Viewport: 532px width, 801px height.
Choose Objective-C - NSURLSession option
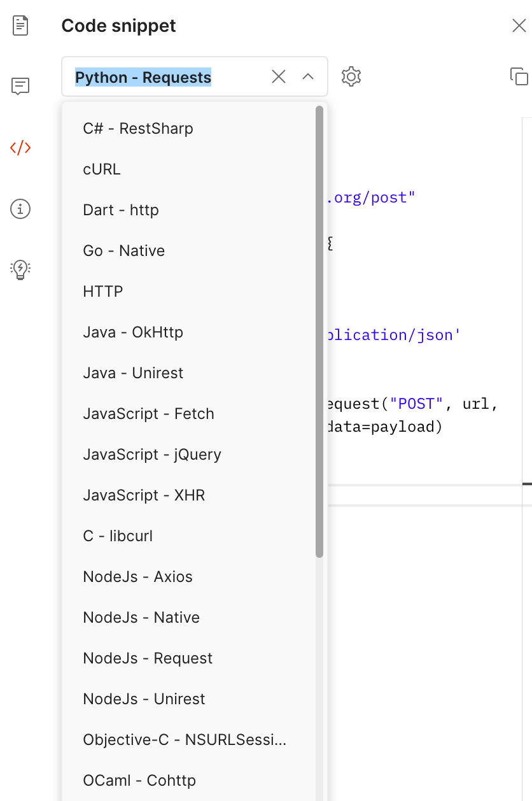point(189,740)
